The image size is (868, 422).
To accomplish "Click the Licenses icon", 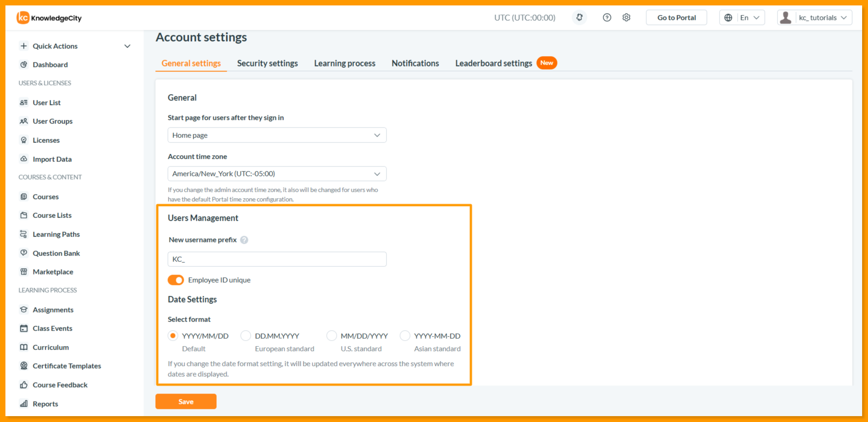I will click(x=24, y=140).
